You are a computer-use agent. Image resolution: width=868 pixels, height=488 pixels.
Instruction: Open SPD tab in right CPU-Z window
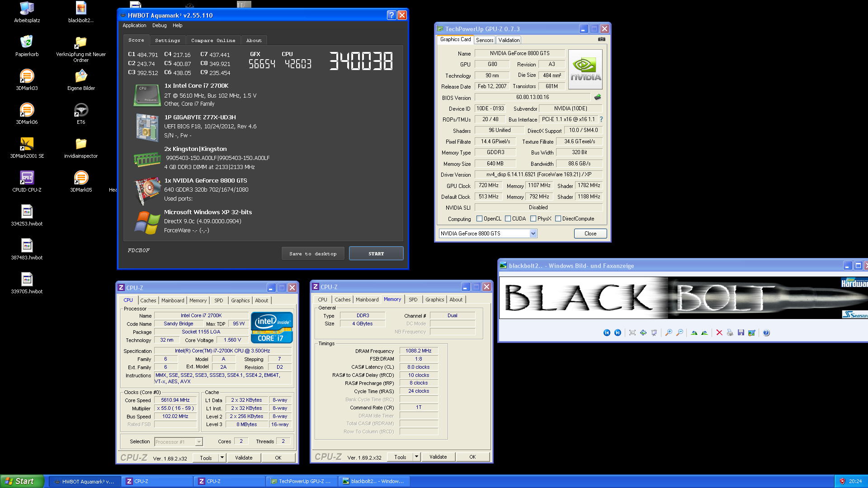(413, 300)
